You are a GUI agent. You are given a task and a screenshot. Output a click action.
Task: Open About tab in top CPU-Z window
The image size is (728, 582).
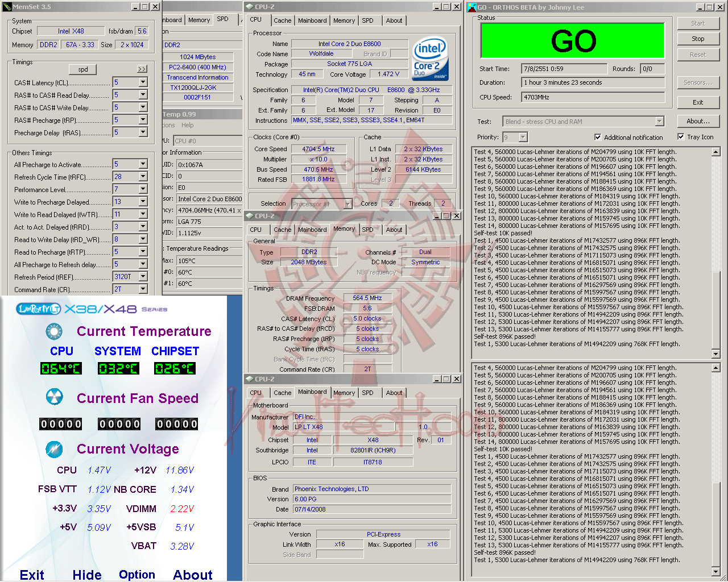point(394,20)
